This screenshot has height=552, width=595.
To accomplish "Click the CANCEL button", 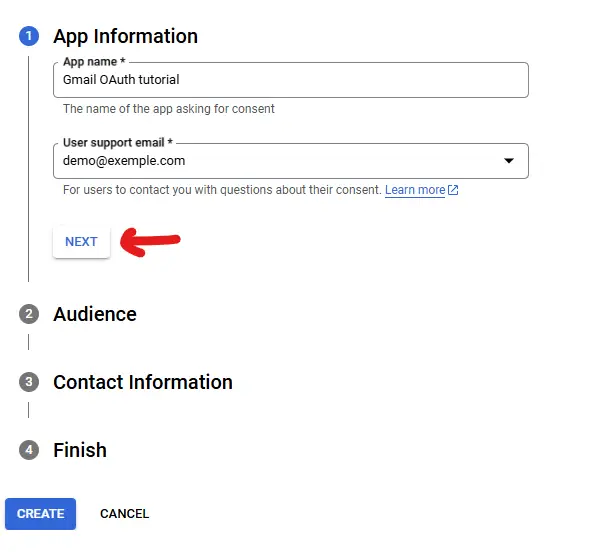I will coord(124,514).
